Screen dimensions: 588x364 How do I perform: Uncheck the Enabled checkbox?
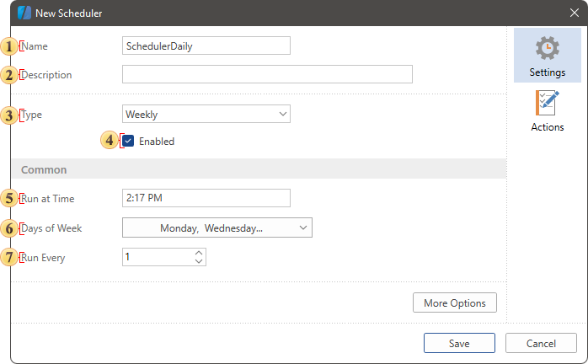128,142
